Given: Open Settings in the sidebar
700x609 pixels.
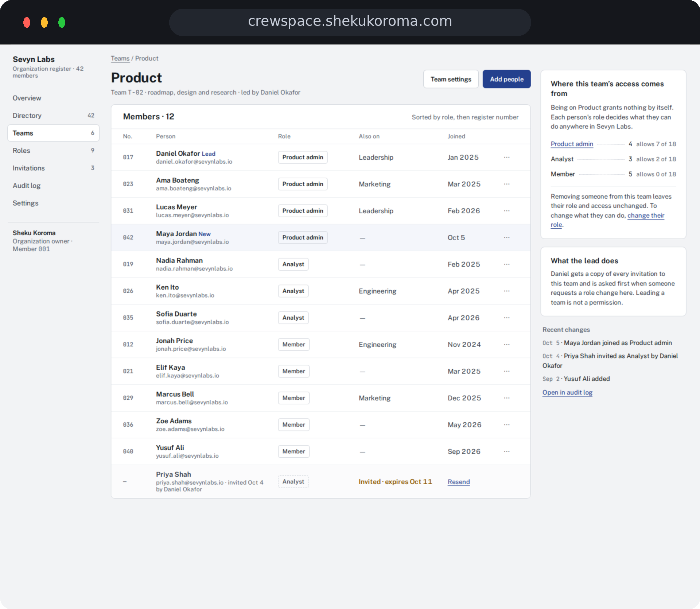Looking at the screenshot, I should tap(53, 203).
